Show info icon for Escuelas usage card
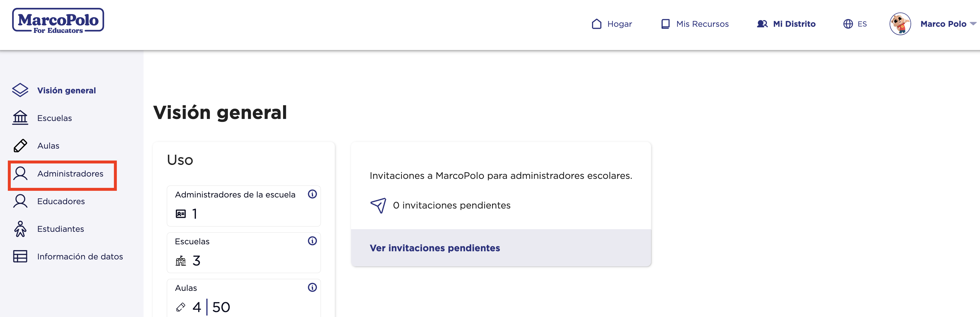 pyautogui.click(x=312, y=241)
